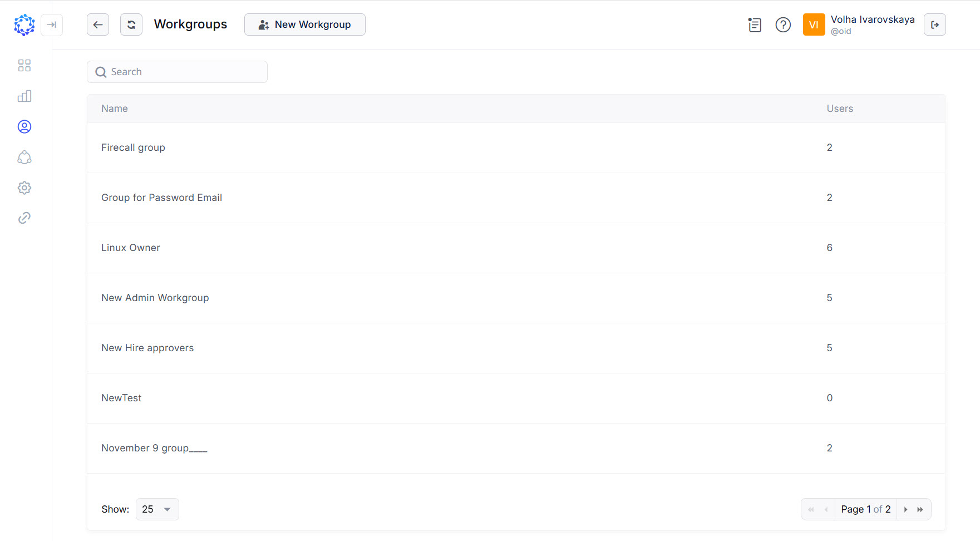Image resolution: width=980 pixels, height=541 pixels.
Task: Open the dashboard grid icon in sidebar
Action: (24, 66)
